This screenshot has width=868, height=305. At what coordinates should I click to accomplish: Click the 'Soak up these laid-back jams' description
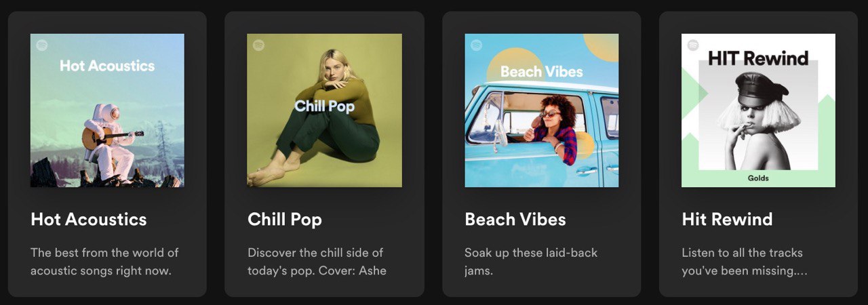click(x=531, y=262)
